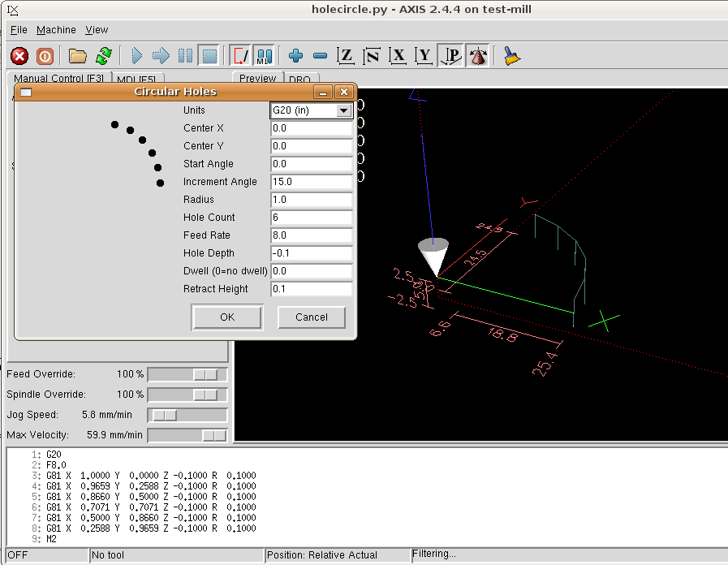Screen dimensions: 728x565
Task: Switch to DRO tab
Action: (x=300, y=79)
